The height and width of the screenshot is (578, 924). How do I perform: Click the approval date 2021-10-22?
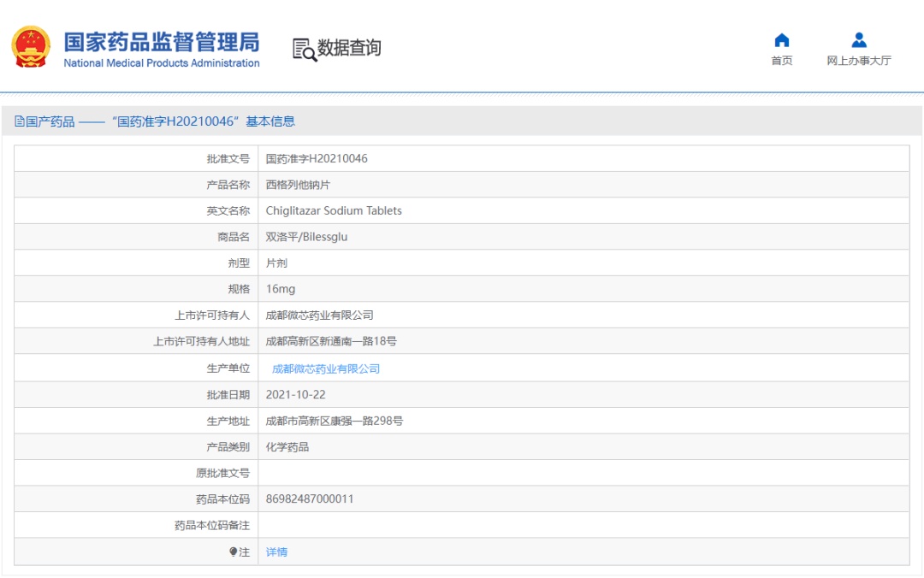point(295,394)
